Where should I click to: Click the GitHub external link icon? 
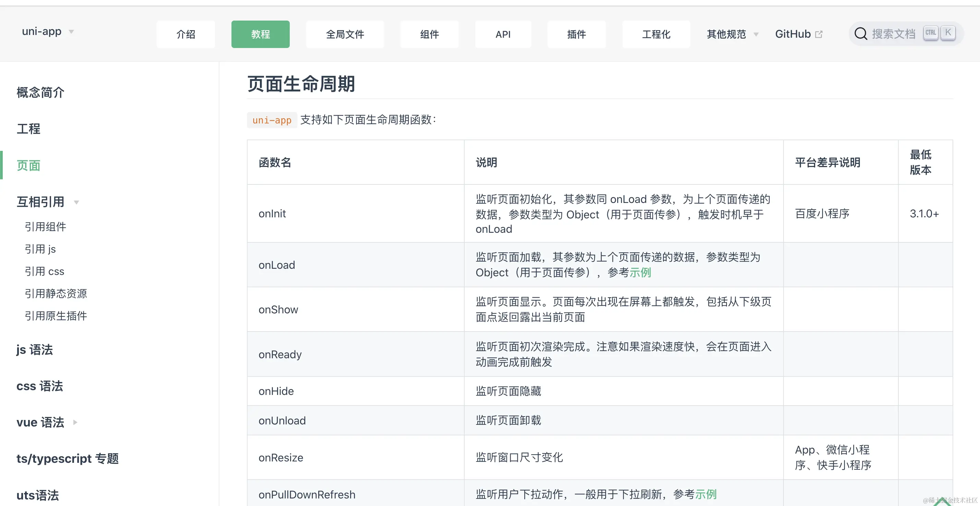click(819, 35)
